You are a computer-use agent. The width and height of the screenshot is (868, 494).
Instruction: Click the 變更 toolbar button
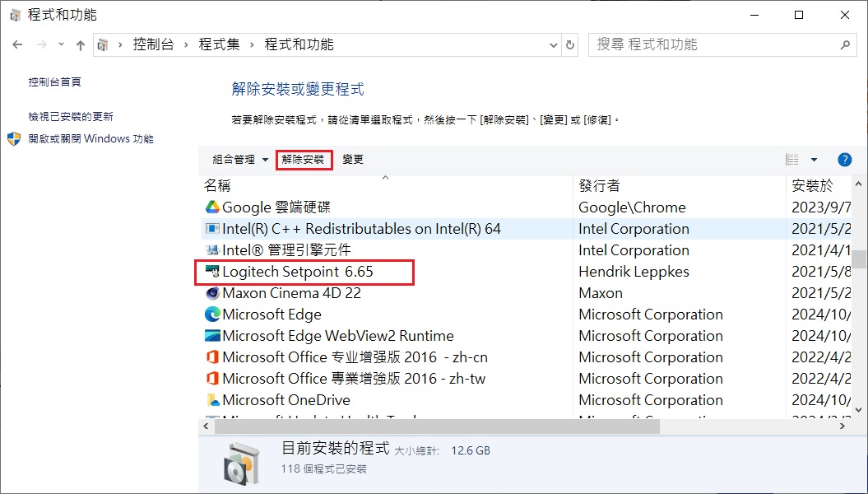coord(353,160)
